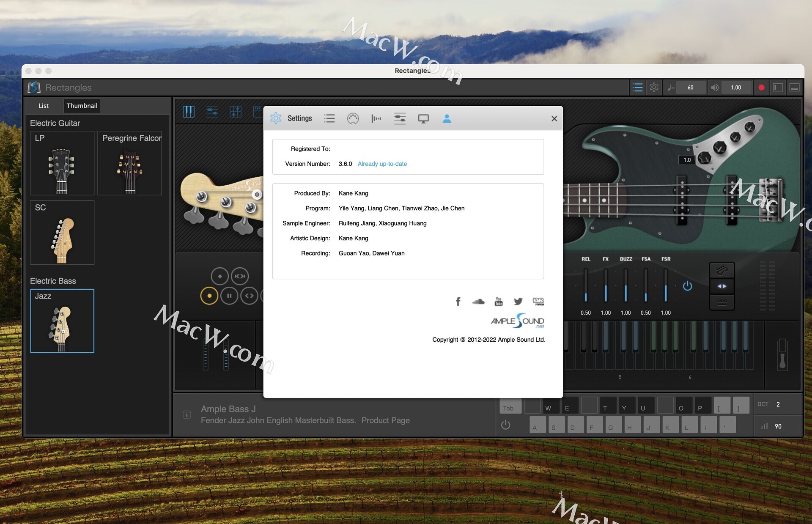
Task: Toggle computer keyboard power button
Action: 506,425
